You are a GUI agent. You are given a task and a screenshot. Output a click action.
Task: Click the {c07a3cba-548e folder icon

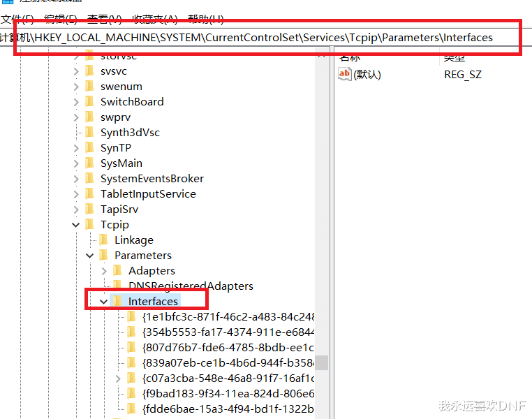point(132,378)
